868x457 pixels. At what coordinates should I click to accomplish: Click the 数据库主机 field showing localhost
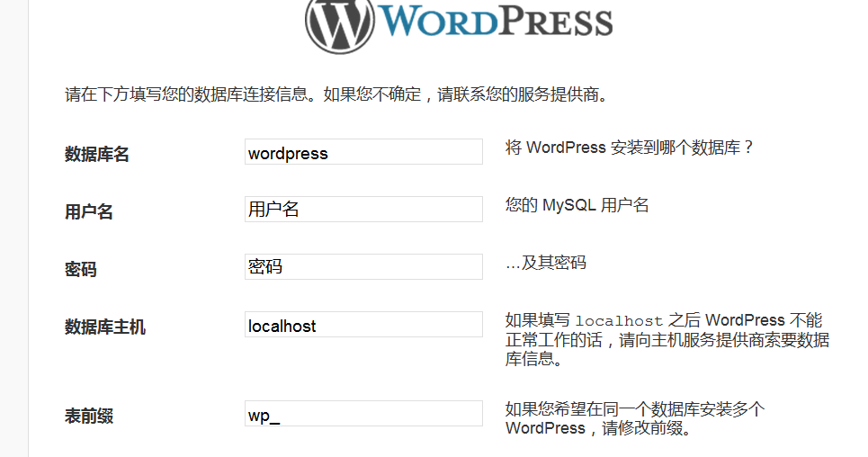[363, 326]
